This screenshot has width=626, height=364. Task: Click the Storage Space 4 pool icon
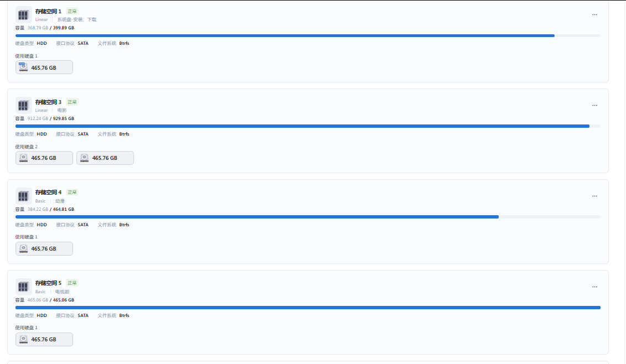point(23,196)
